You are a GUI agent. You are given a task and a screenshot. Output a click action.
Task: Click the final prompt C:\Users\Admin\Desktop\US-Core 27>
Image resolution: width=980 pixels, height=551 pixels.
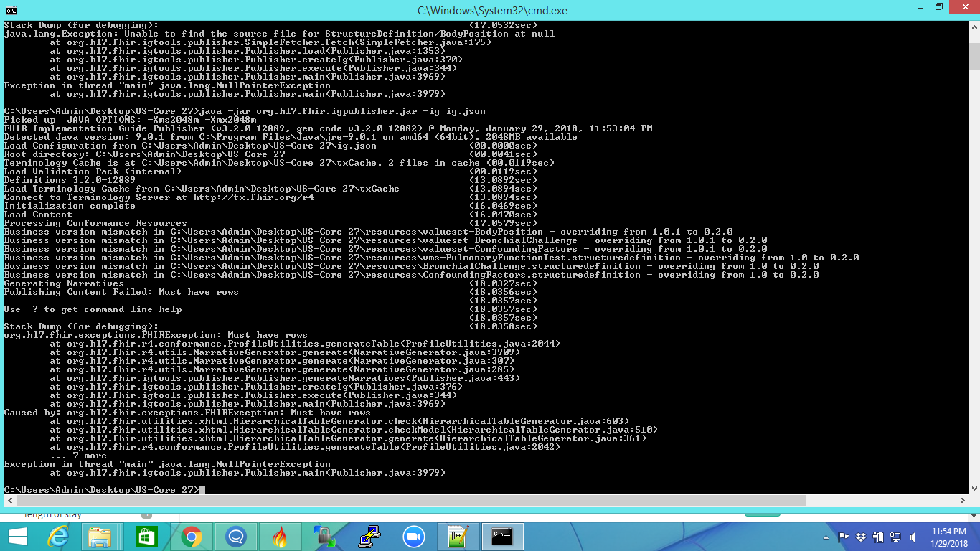pos(101,490)
